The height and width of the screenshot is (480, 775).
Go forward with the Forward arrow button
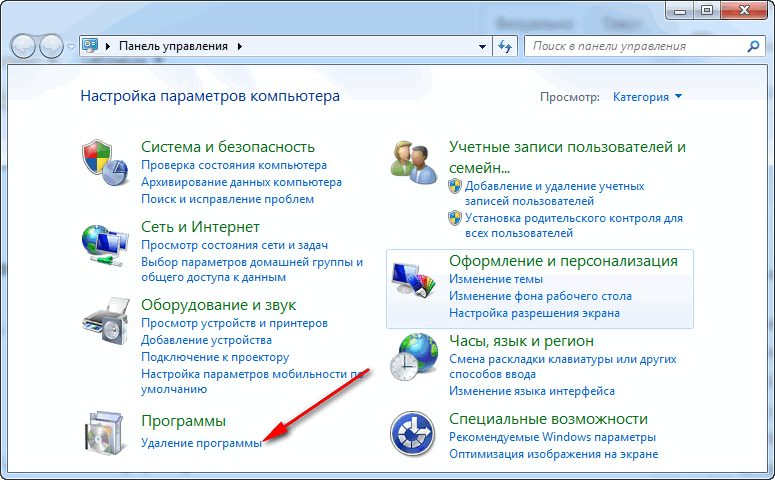coord(51,47)
